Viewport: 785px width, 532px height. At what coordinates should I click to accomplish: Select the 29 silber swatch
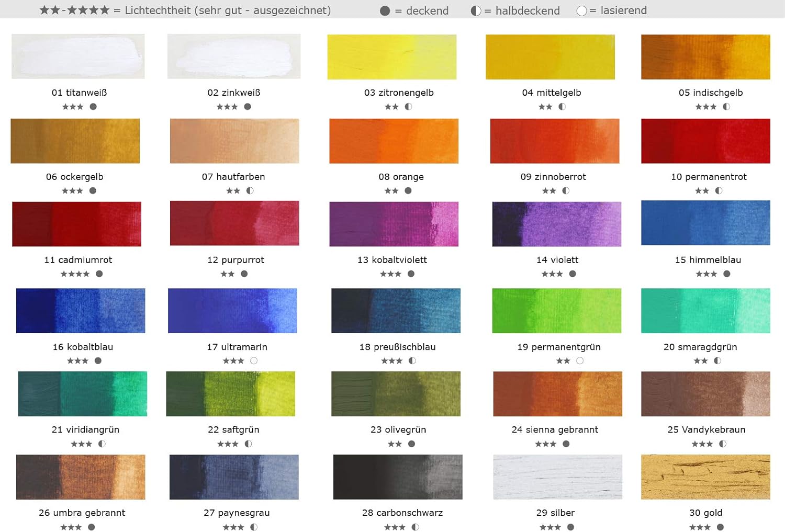557,477
